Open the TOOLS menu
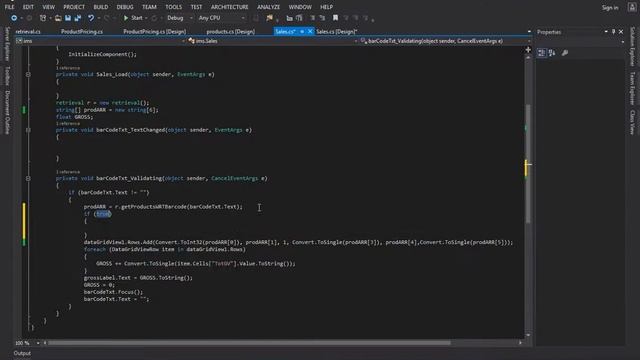 pos(173,7)
